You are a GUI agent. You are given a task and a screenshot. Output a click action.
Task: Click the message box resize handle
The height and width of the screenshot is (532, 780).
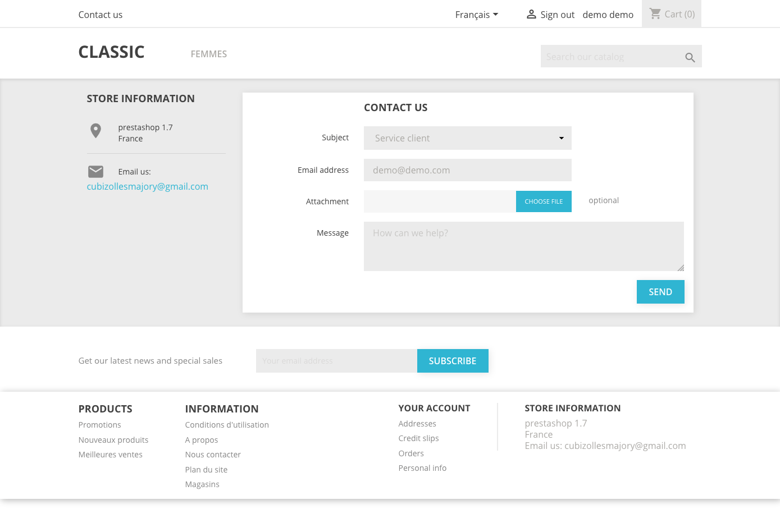(x=681, y=268)
